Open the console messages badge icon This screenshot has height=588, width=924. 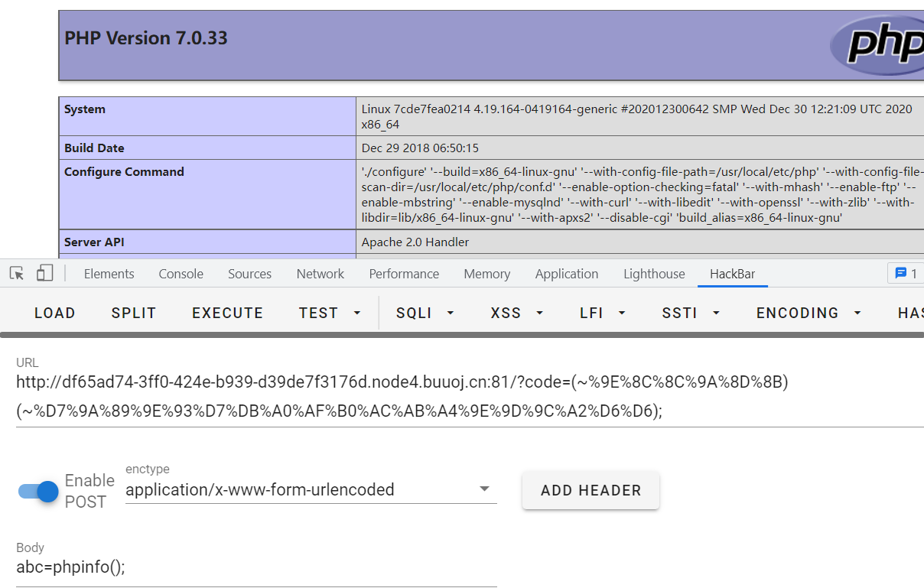click(906, 273)
